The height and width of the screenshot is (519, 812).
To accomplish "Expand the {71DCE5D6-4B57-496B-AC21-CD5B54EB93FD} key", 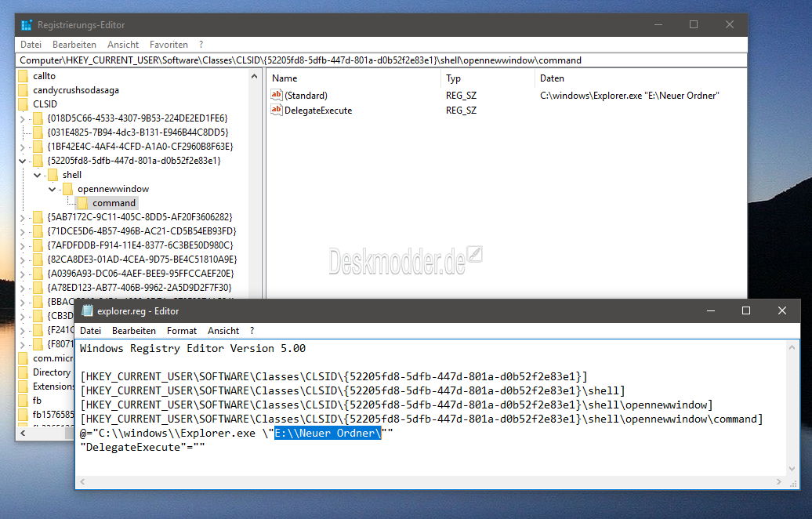I will [x=22, y=231].
